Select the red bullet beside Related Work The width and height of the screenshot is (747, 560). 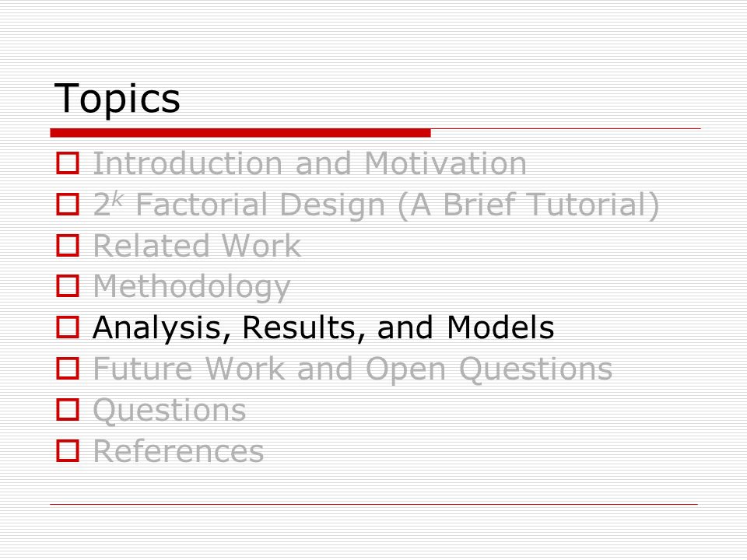pyautogui.click(x=68, y=245)
